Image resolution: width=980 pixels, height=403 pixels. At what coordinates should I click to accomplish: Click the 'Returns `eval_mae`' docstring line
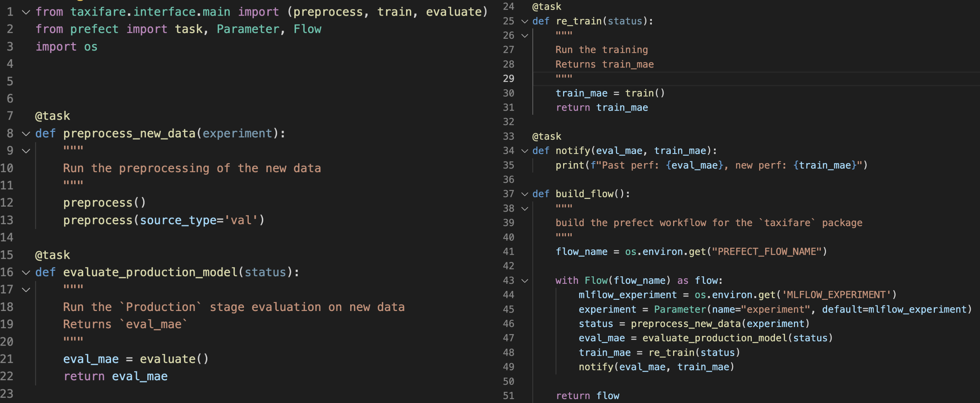[x=126, y=324]
